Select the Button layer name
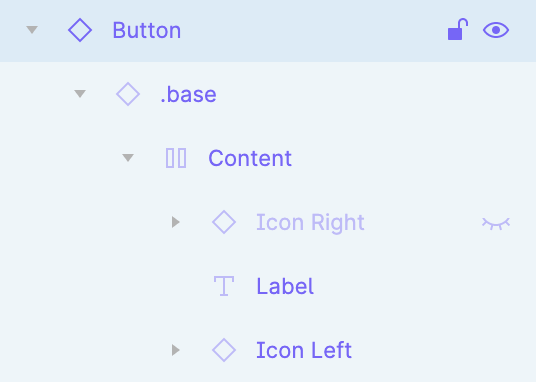Viewport: 536px width, 384px height. pyautogui.click(x=147, y=30)
